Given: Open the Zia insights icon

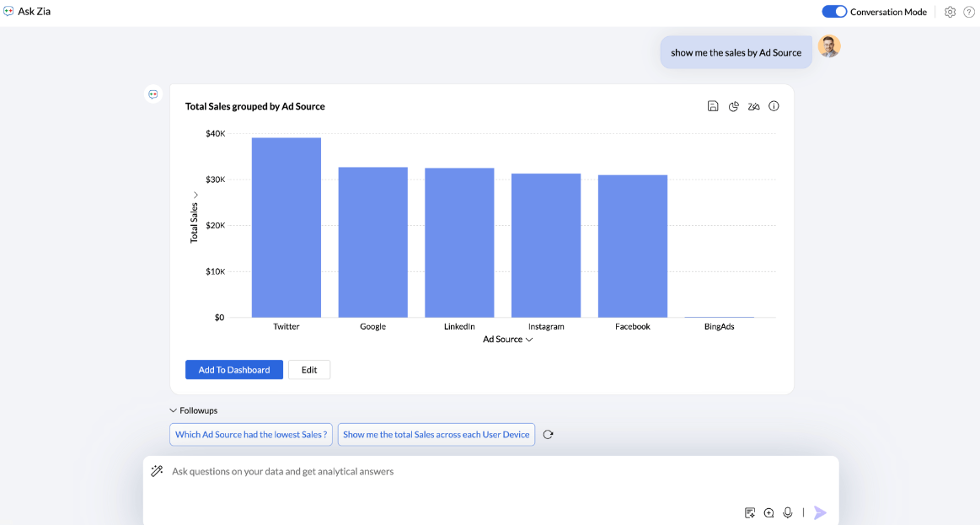Looking at the screenshot, I should tap(754, 106).
